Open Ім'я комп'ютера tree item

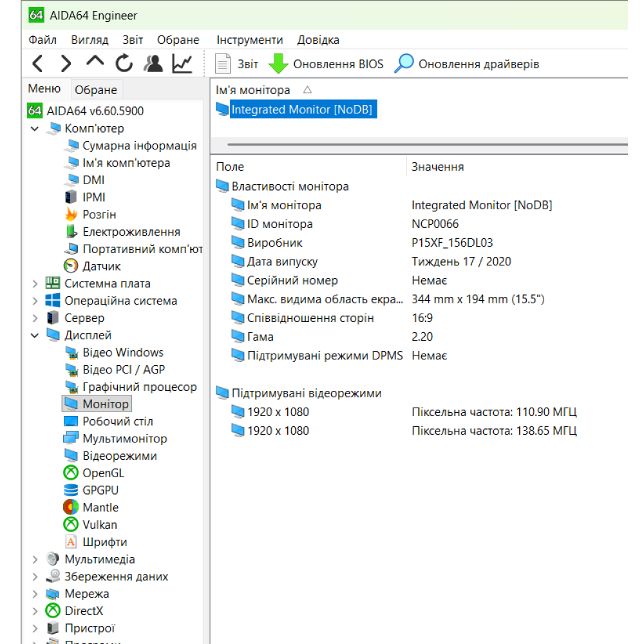(117, 163)
